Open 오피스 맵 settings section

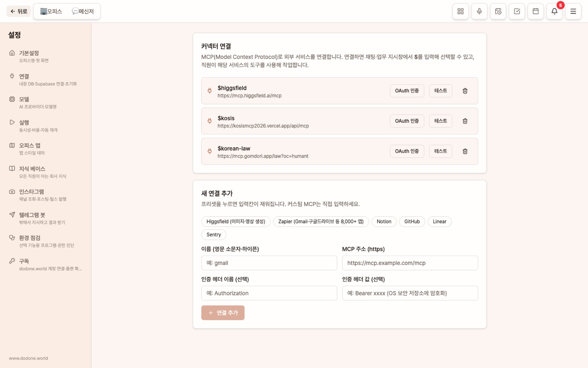pos(45,149)
